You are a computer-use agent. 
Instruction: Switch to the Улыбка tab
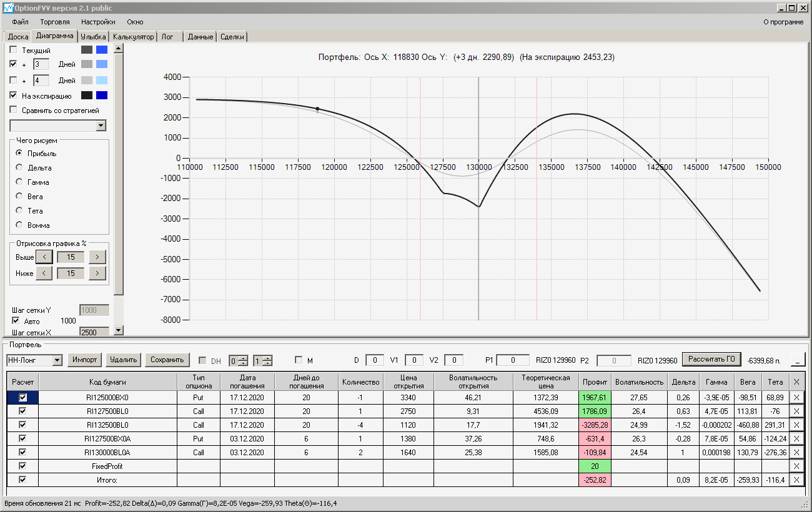[94, 37]
